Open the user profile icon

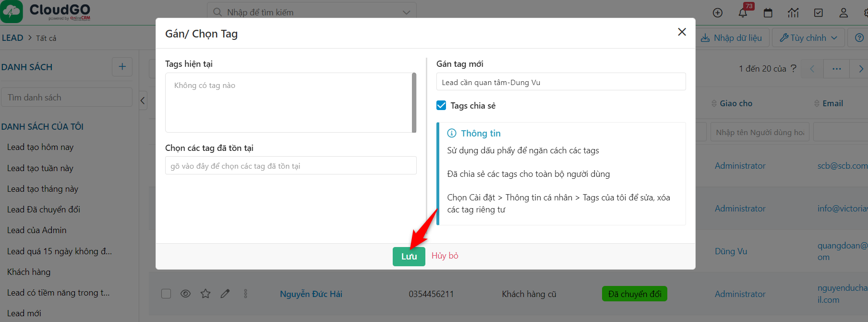844,13
